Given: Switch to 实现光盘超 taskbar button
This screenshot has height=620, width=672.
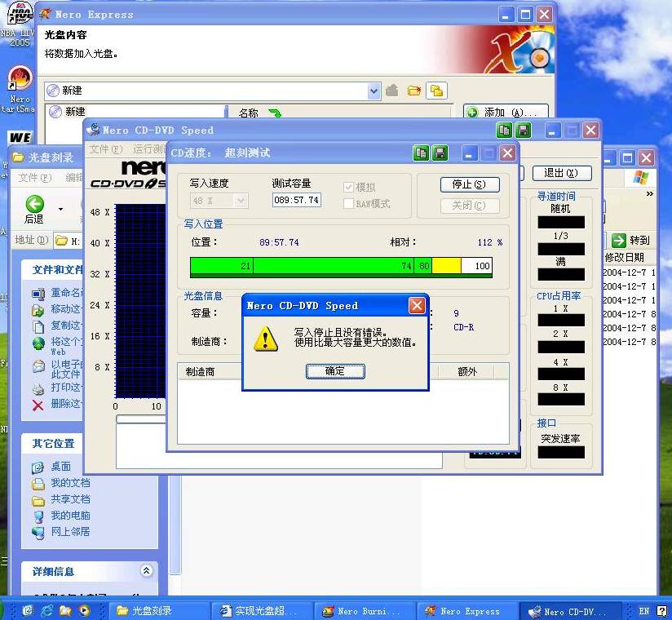Looking at the screenshot, I should coord(263,610).
